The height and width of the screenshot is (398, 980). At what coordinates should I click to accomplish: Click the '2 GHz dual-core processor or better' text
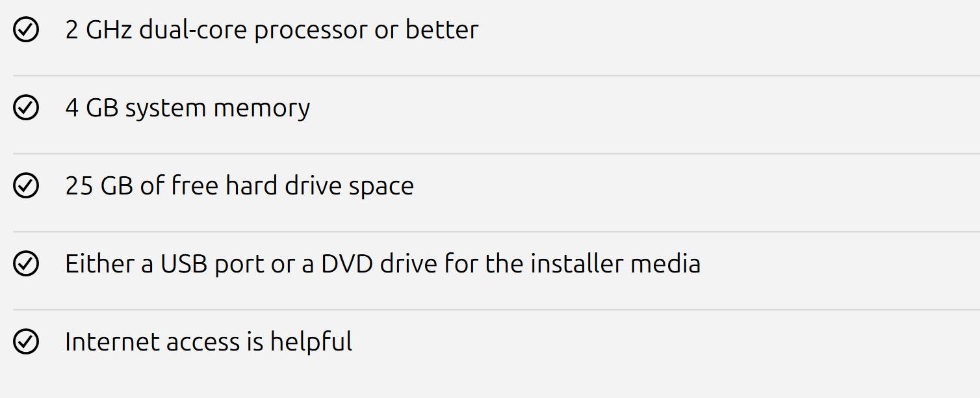coord(272,30)
